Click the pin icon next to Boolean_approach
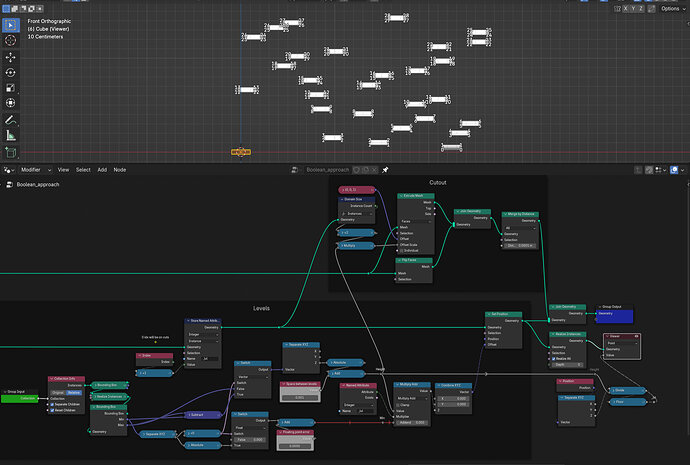 click(385, 170)
